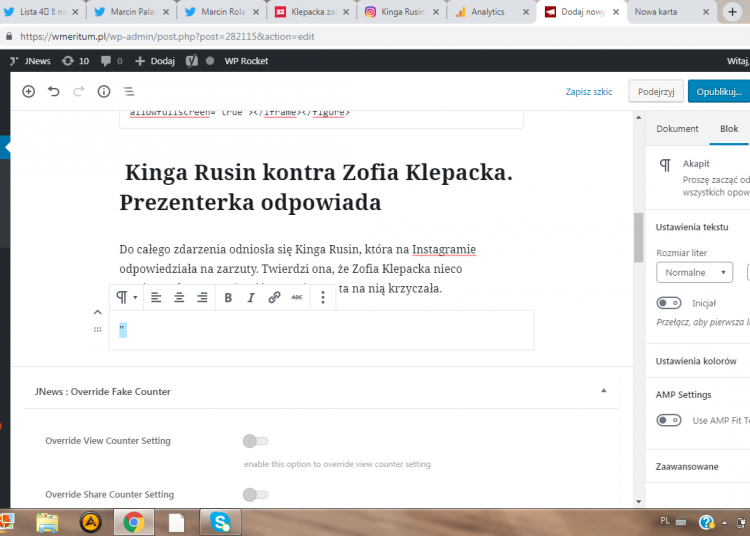Image resolution: width=750 pixels, height=536 pixels.
Task: Open the content structure info icon
Action: [x=103, y=91]
